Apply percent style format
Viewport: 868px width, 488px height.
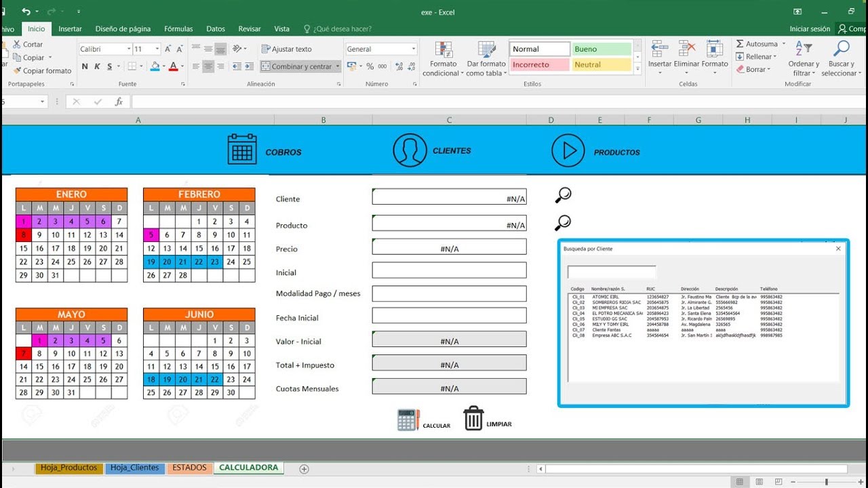(370, 66)
